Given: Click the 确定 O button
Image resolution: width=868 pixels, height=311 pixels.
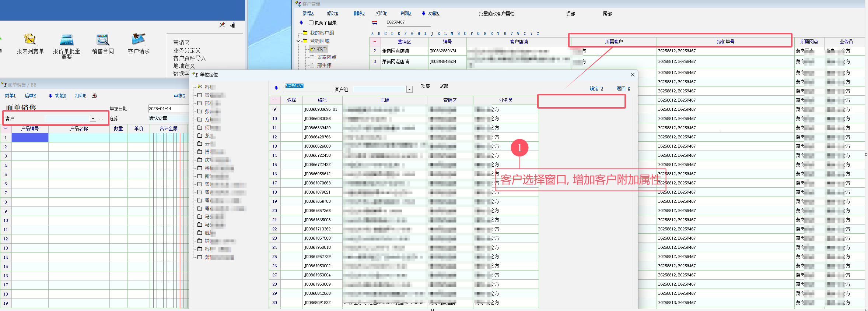Looking at the screenshot, I should 596,88.
